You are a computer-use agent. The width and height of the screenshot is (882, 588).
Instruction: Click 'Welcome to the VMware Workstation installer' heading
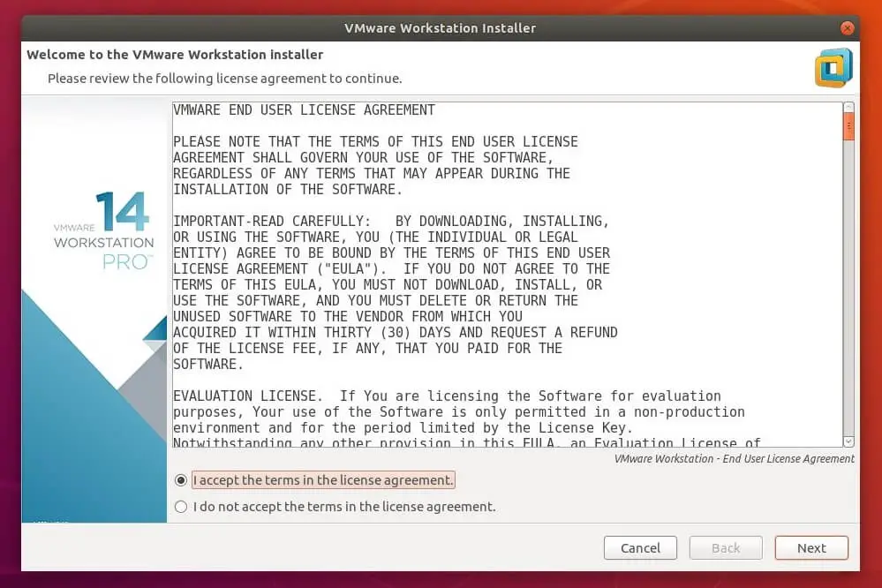175,55
